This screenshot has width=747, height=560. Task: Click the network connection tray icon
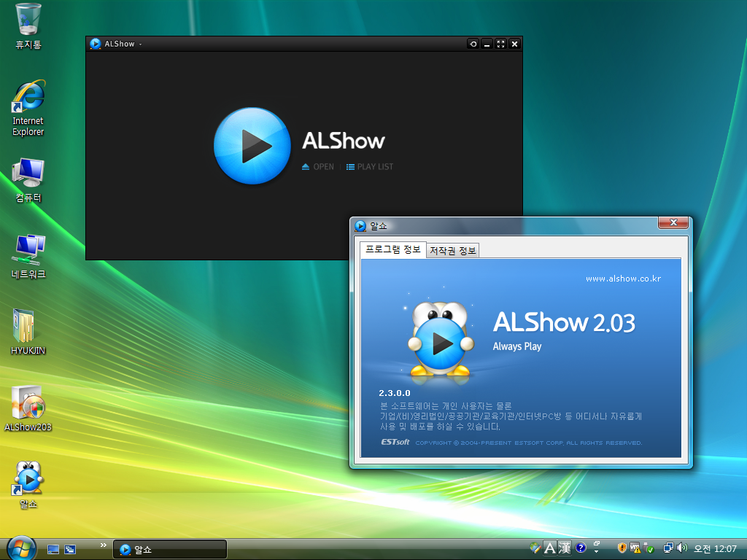(668, 548)
